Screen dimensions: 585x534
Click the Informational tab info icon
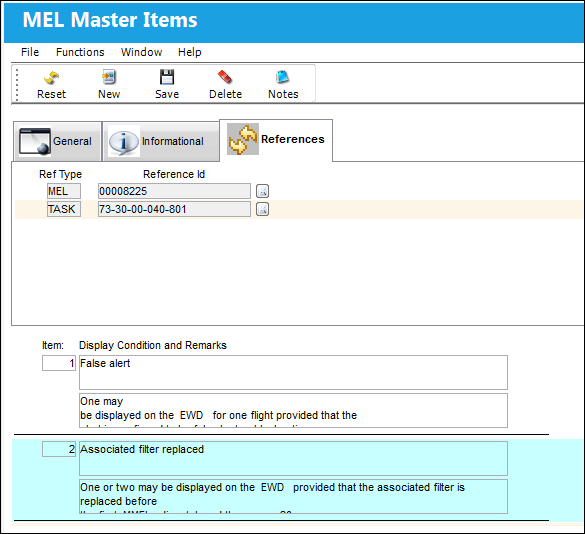pyautogui.click(x=123, y=142)
